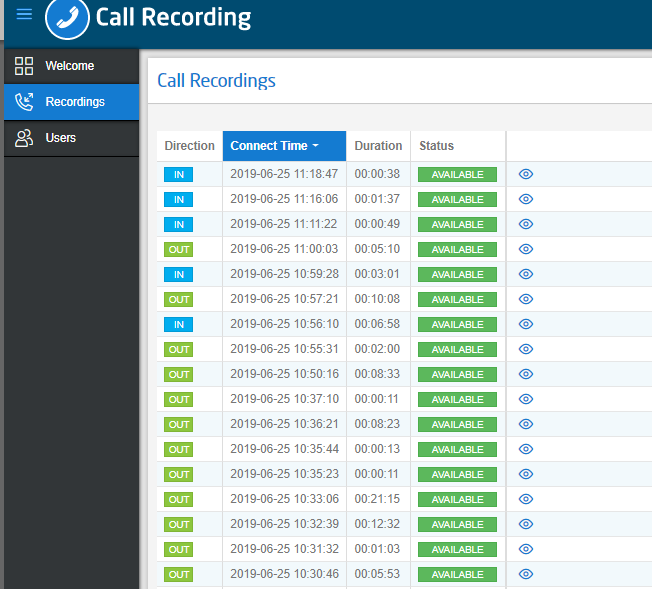The width and height of the screenshot is (652, 589).
Task: Click the Call Recording app title
Action: pyautogui.click(x=173, y=18)
